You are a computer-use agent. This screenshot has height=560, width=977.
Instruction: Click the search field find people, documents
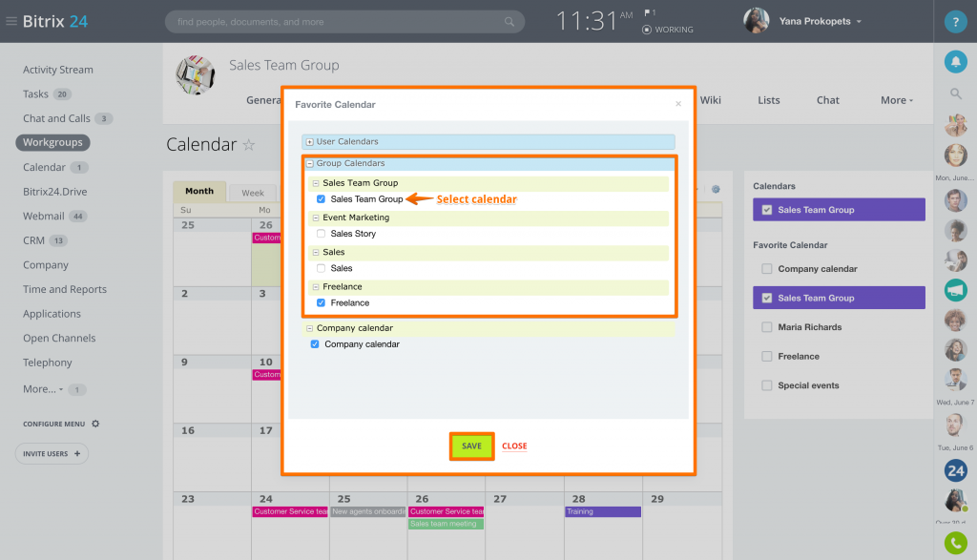[x=344, y=22]
